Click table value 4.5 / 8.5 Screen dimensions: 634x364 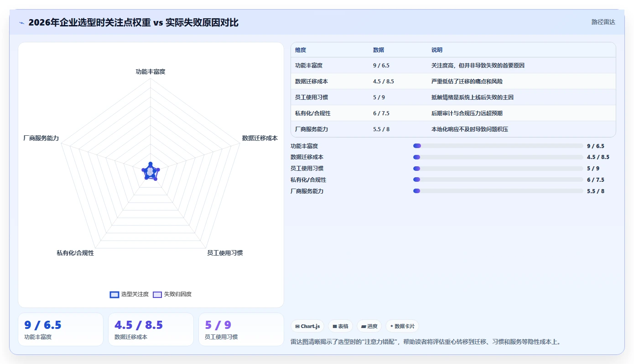pyautogui.click(x=384, y=82)
